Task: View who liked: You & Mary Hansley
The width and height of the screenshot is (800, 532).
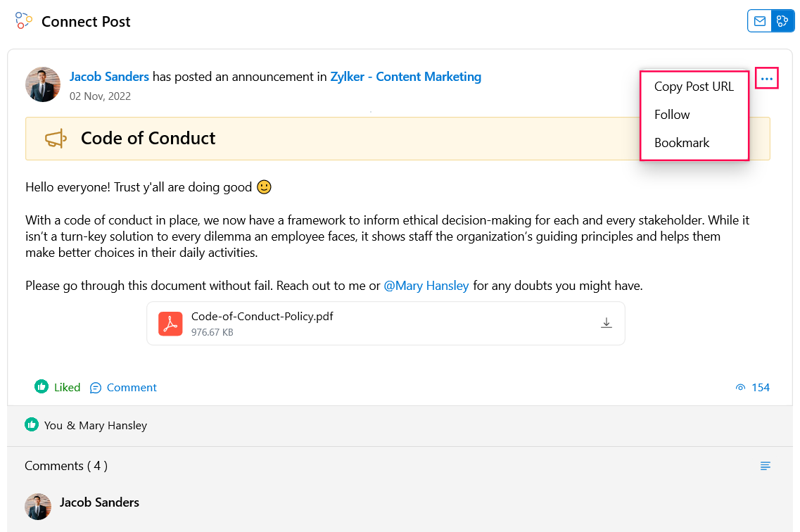Action: pos(96,426)
